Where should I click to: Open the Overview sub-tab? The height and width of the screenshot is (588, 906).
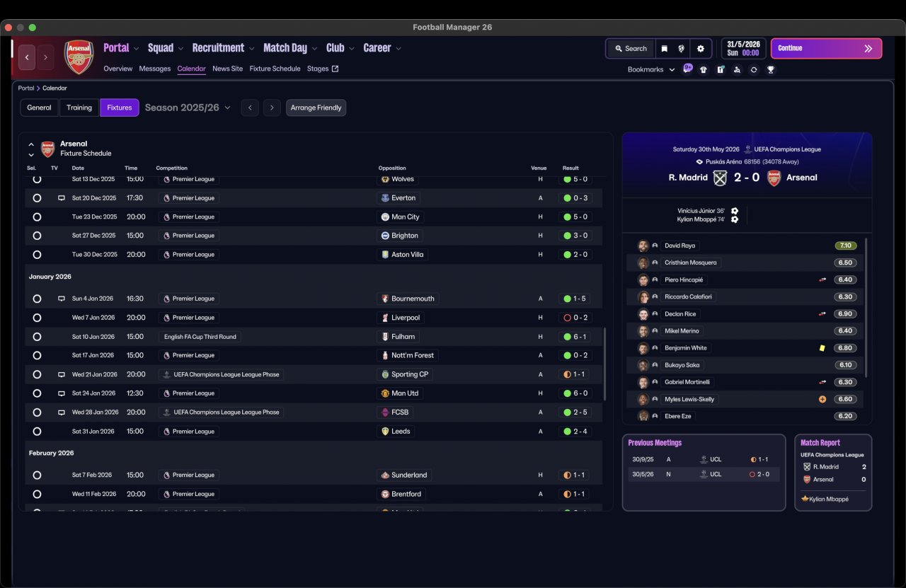[118, 69]
